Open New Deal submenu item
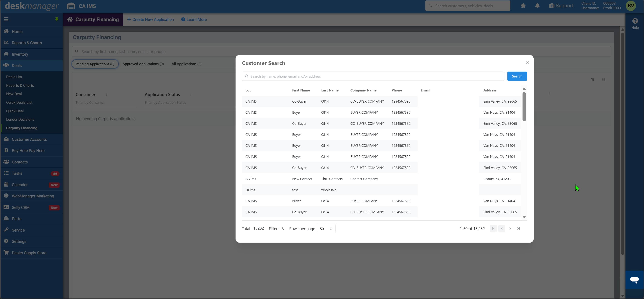Image resolution: width=644 pixels, height=299 pixels. tap(14, 94)
